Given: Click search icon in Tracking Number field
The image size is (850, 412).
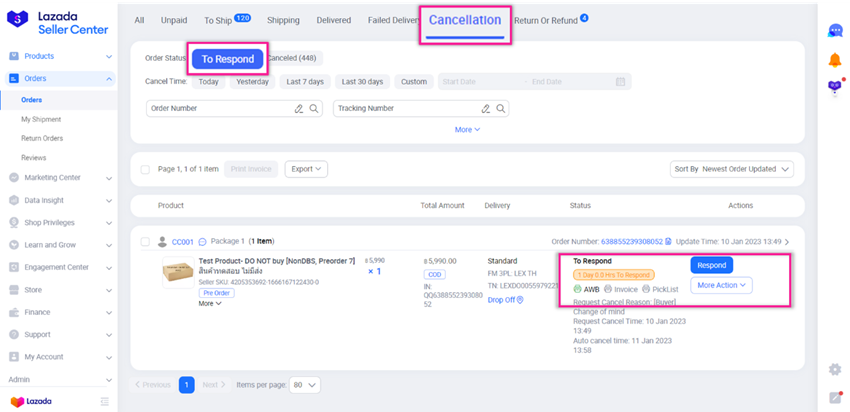Looking at the screenshot, I should coord(502,108).
